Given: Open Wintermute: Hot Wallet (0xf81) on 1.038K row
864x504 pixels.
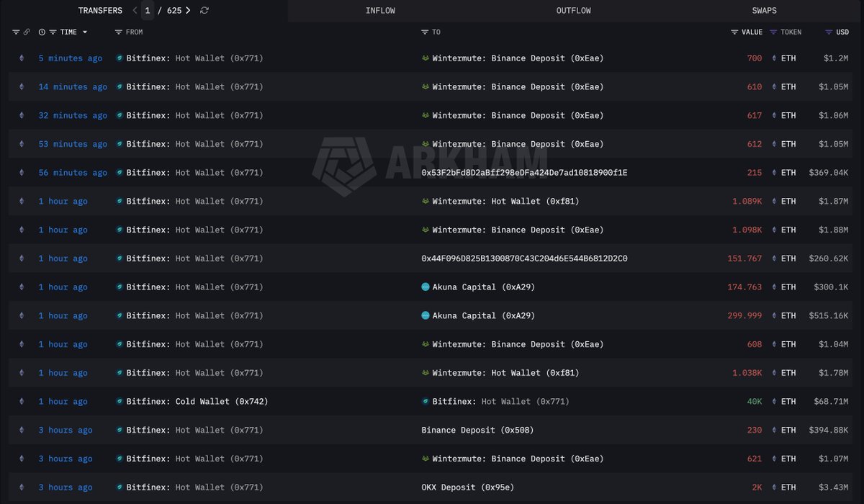Looking at the screenshot, I should point(505,373).
